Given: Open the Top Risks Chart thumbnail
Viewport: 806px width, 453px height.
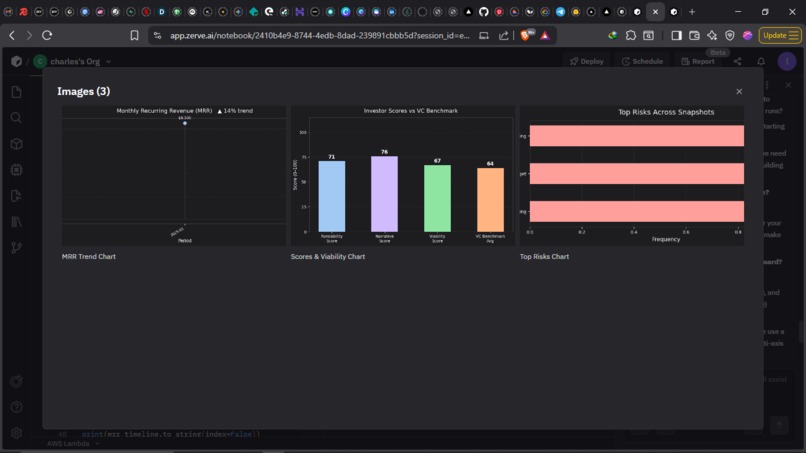Looking at the screenshot, I should [631, 175].
